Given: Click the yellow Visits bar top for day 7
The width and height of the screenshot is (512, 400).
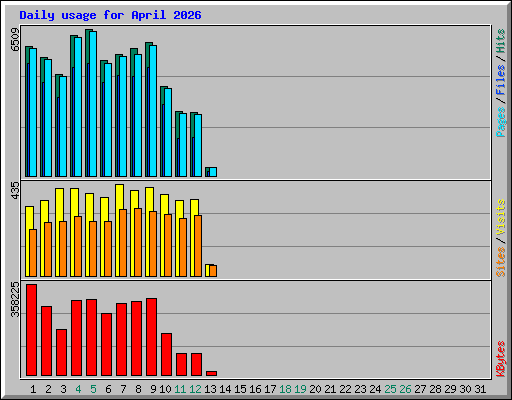Looking at the screenshot, I should pos(119,197).
